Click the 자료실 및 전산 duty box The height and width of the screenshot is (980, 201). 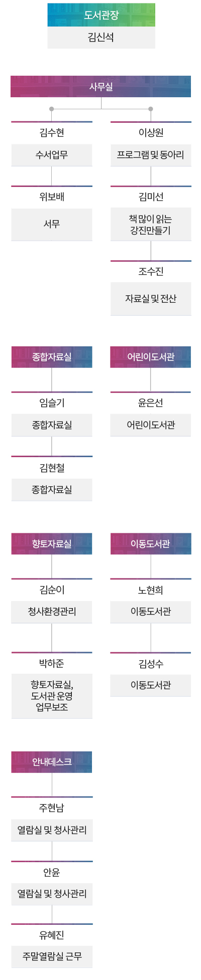(151, 299)
